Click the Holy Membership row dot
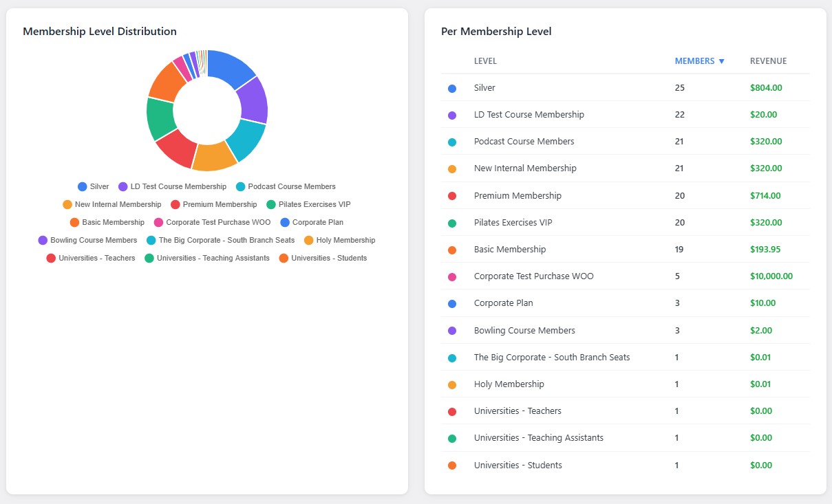The width and height of the screenshot is (832, 504). click(x=452, y=385)
